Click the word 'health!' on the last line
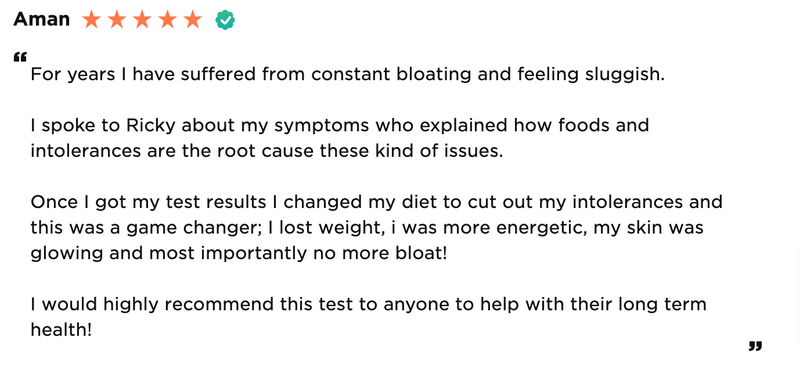The image size is (800, 373). pos(61,330)
